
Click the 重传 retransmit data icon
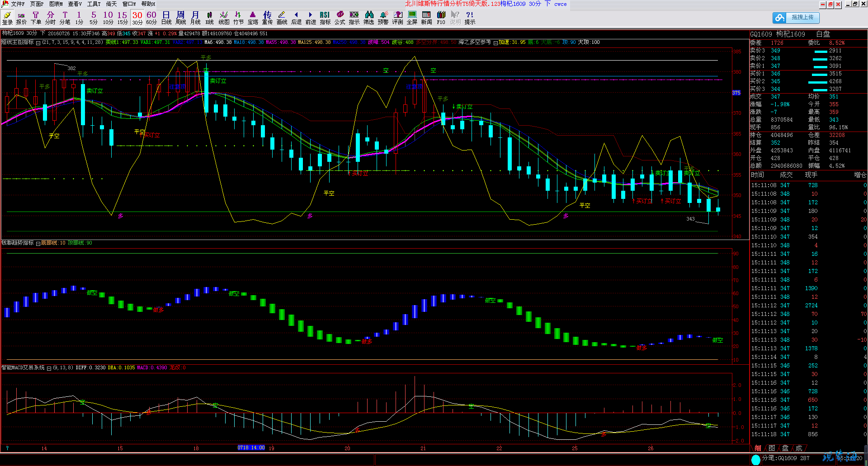coord(267,18)
